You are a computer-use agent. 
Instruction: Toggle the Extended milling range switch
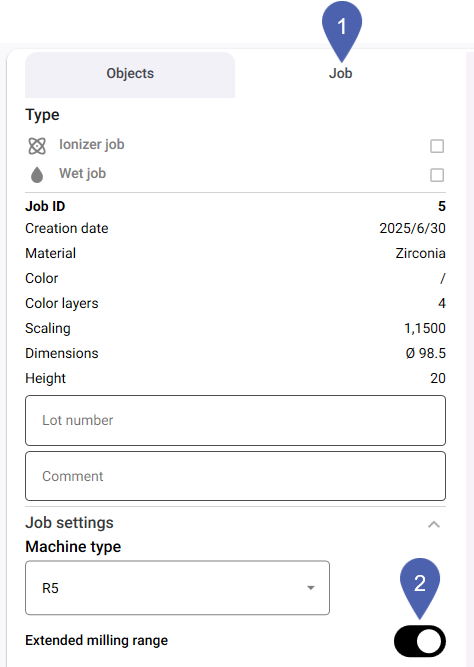click(x=420, y=641)
